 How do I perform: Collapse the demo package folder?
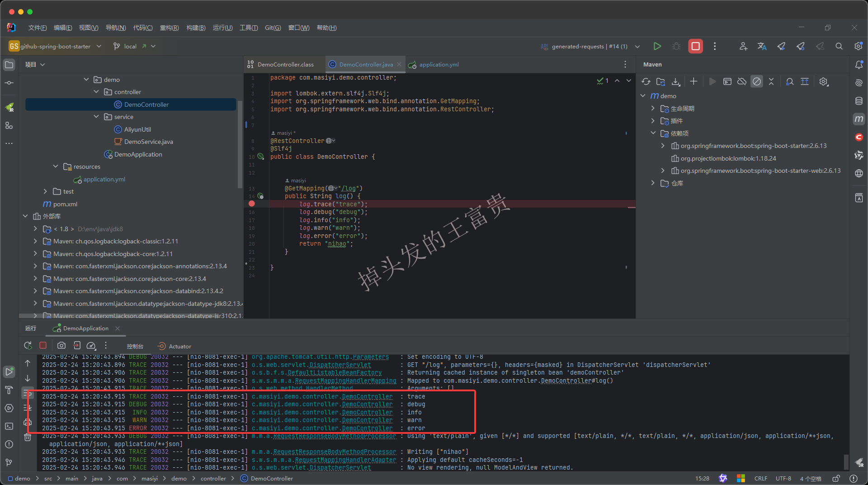pos(86,80)
